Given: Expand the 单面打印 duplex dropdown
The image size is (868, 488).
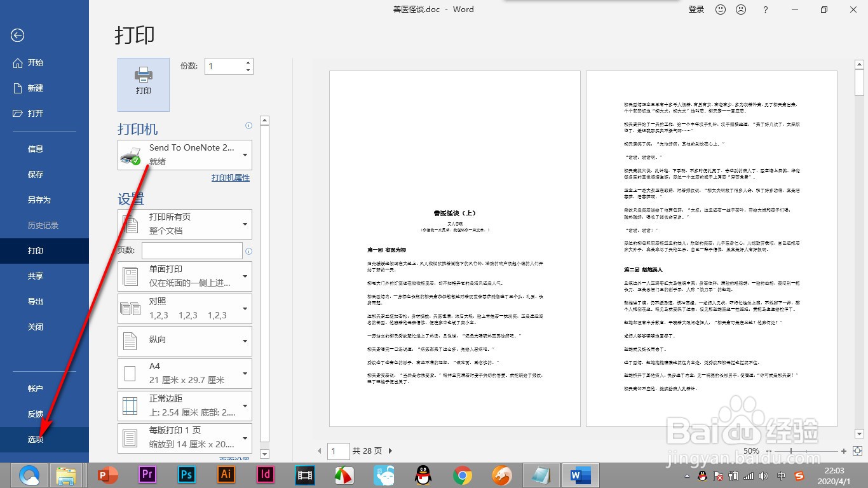Looking at the screenshot, I should pos(185,276).
